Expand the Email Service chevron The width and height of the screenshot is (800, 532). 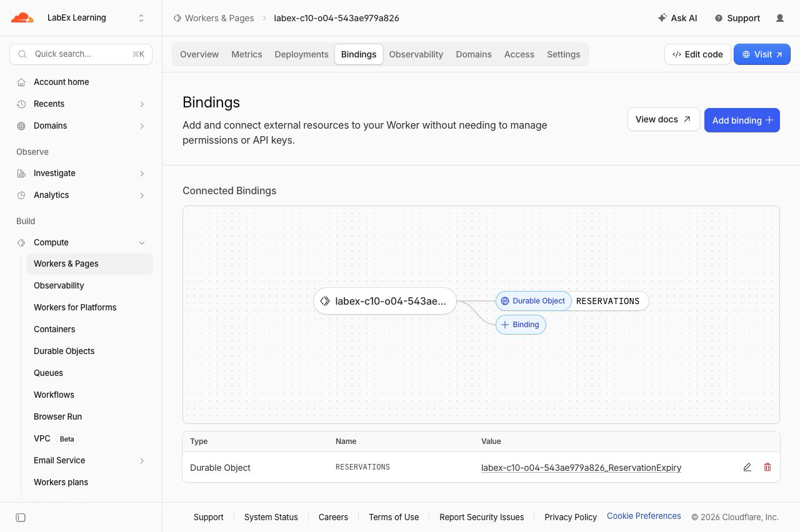coord(142,461)
